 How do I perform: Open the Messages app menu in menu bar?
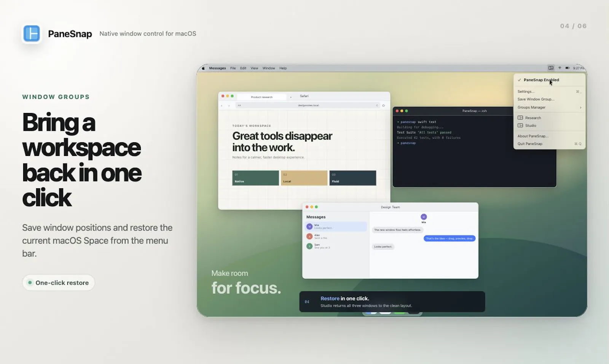point(217,68)
